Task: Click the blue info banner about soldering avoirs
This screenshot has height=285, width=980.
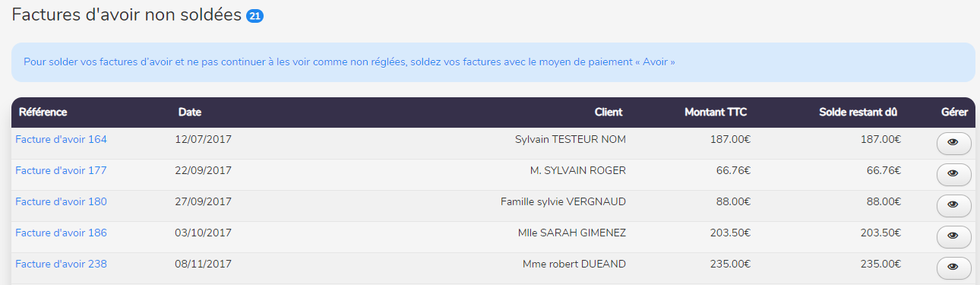Action: pos(493,62)
